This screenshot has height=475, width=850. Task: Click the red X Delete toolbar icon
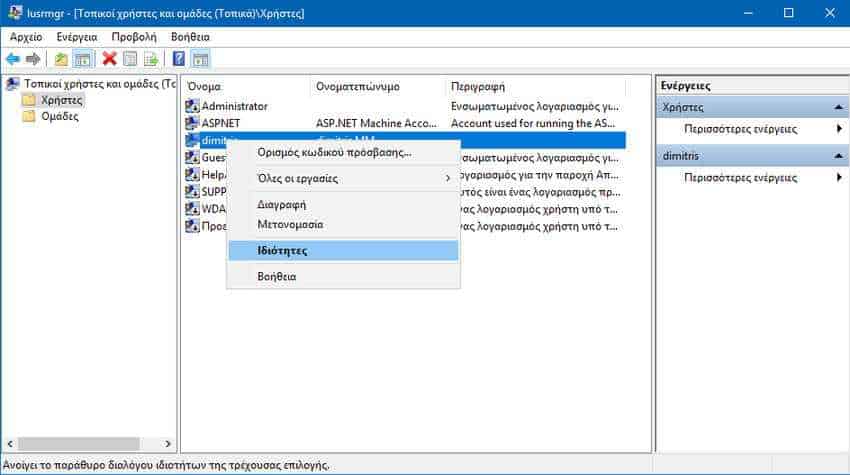pyautogui.click(x=110, y=59)
